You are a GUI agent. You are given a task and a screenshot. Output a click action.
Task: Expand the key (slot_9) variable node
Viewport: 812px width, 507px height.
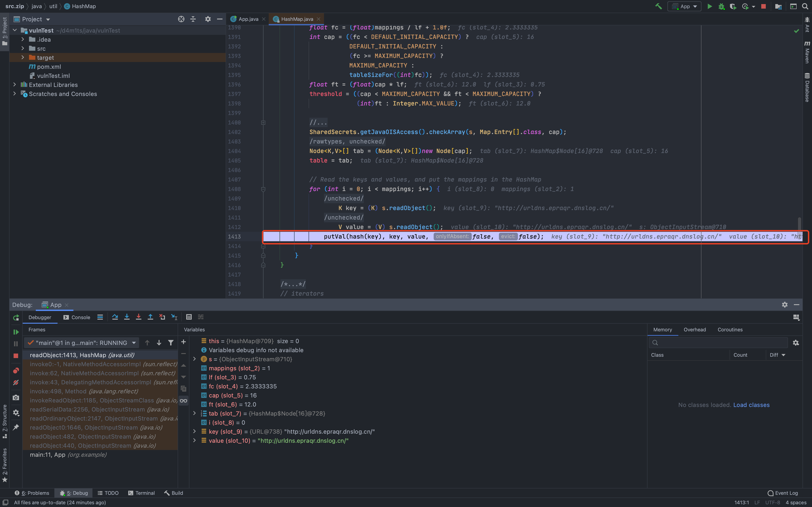tap(194, 432)
